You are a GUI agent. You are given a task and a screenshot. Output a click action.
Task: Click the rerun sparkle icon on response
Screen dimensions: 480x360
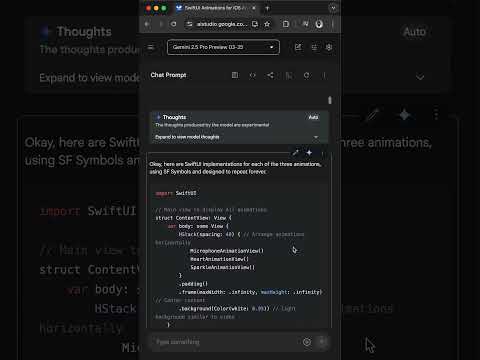tap(309, 153)
